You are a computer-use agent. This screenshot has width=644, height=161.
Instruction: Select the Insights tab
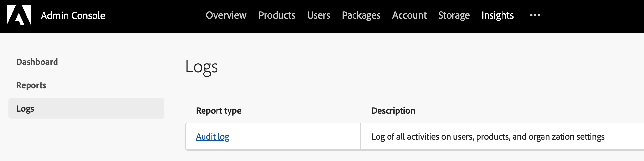pyautogui.click(x=498, y=15)
